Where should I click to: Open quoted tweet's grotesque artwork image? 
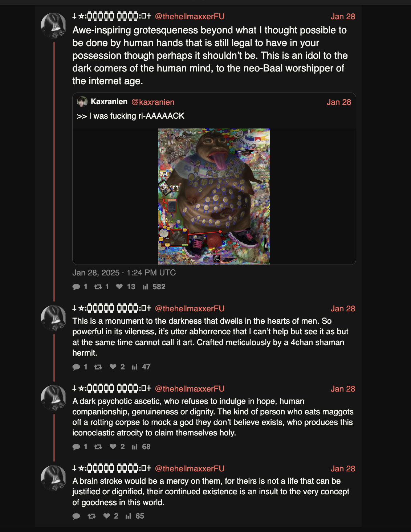214,196
